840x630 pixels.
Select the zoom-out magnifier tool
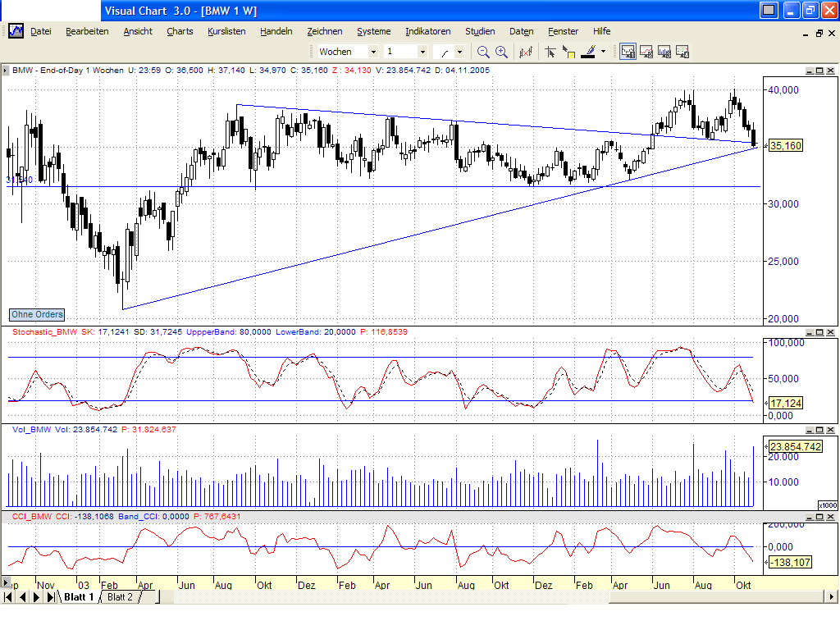pos(482,51)
